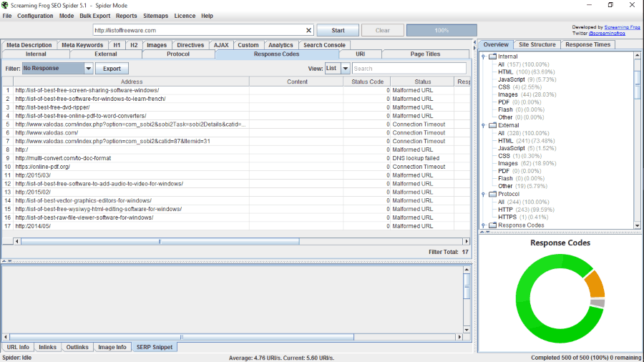Open the View dropdown arrow next to List
Image resolution: width=644 pixels, height=362 pixels.
pyautogui.click(x=346, y=69)
